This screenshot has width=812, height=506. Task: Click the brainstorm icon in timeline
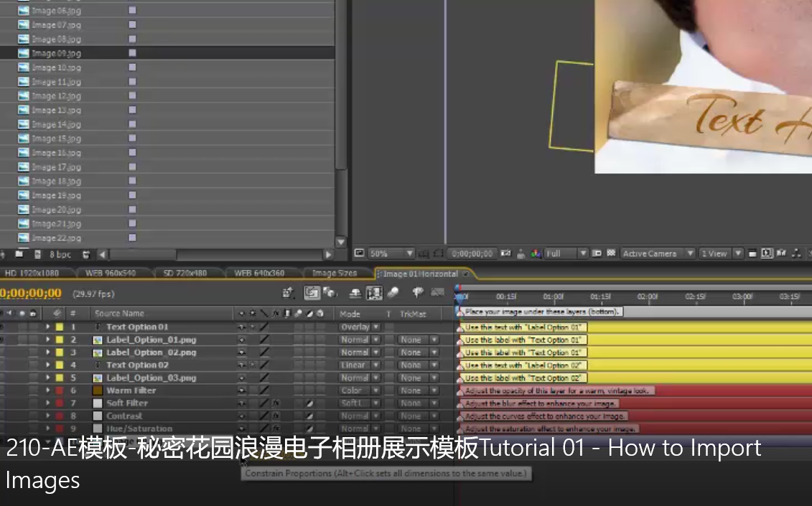(x=417, y=293)
